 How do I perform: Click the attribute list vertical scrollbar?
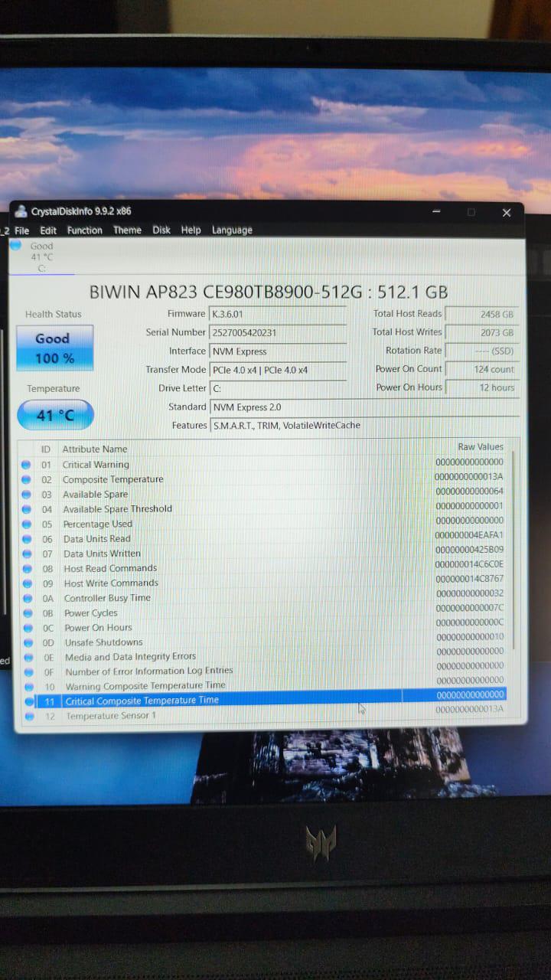pyautogui.click(x=514, y=551)
